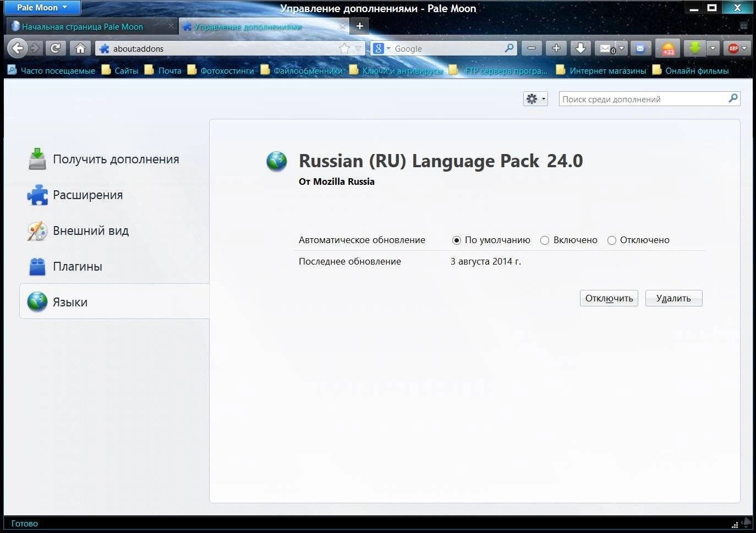The height and width of the screenshot is (533, 756).
Task: Select the По умолчанию auto-update option
Action: click(x=456, y=240)
